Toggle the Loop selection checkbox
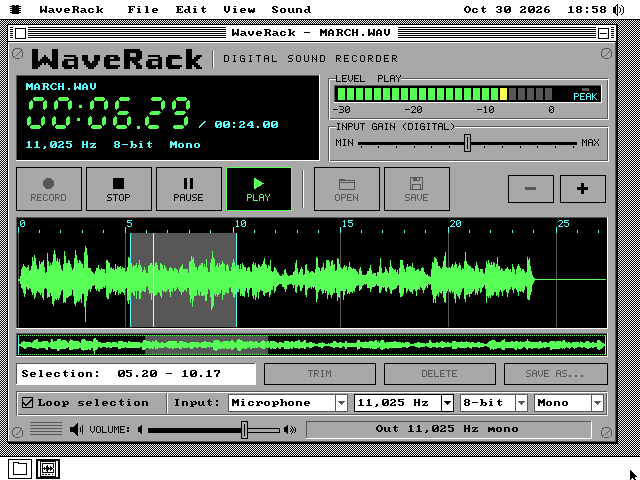This screenshot has height=480, width=640. point(27,403)
